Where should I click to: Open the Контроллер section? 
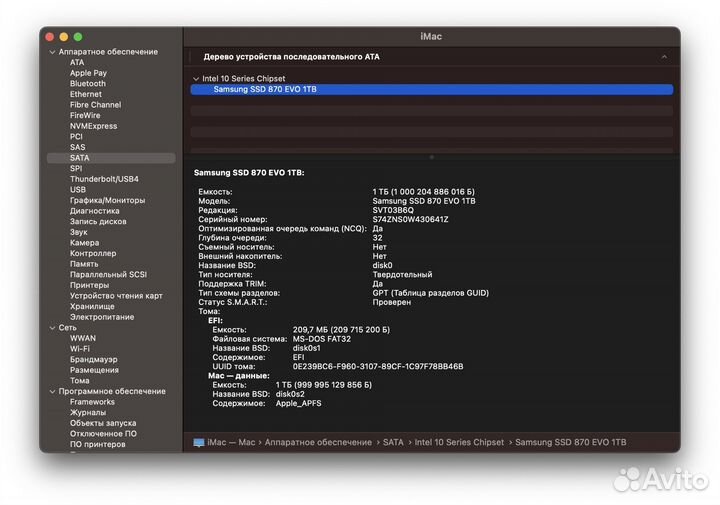click(x=93, y=253)
